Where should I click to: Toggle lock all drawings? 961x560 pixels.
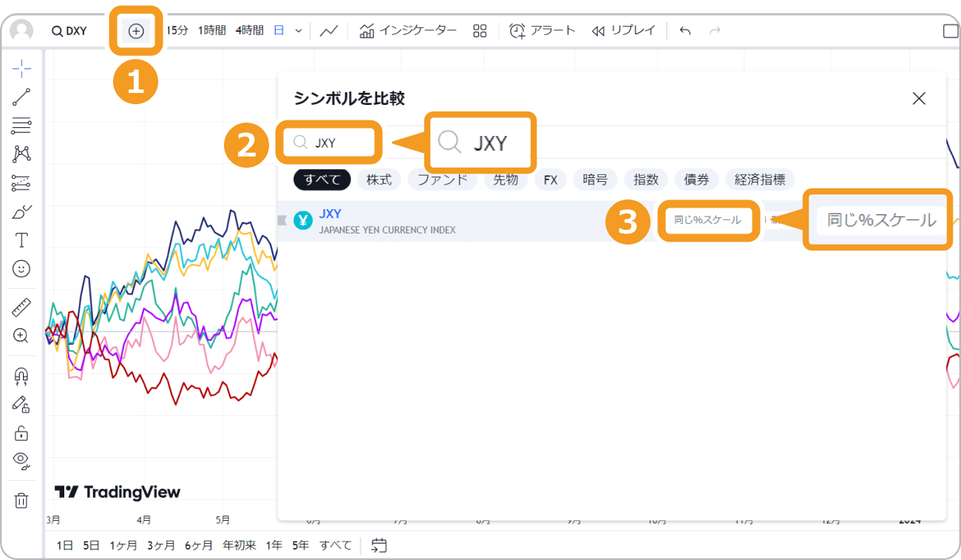point(21,433)
